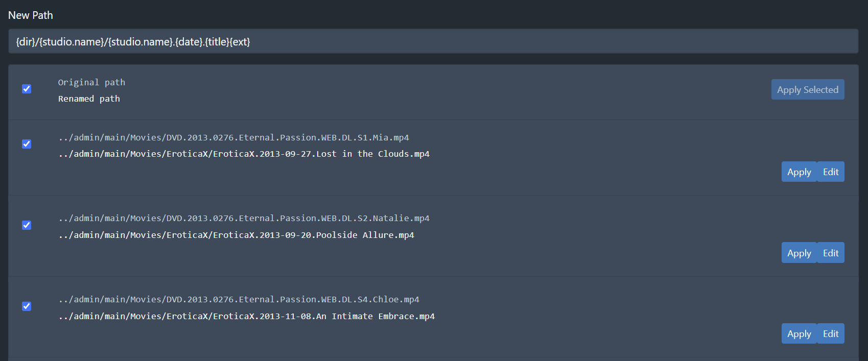The height and width of the screenshot is (361, 868).
Task: Click the 'Original path' header label
Action: click(91, 82)
